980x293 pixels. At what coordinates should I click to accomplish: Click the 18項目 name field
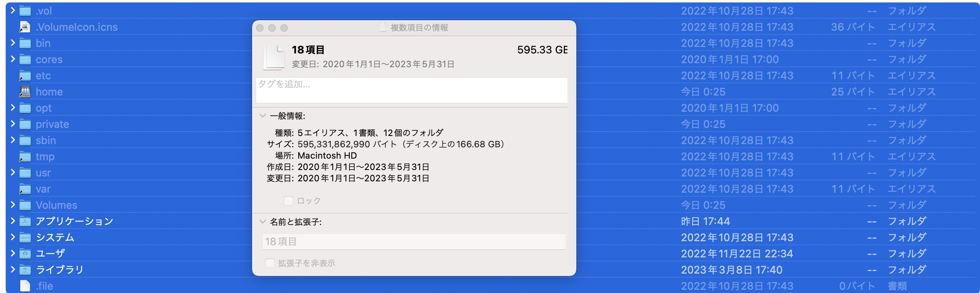tap(411, 242)
